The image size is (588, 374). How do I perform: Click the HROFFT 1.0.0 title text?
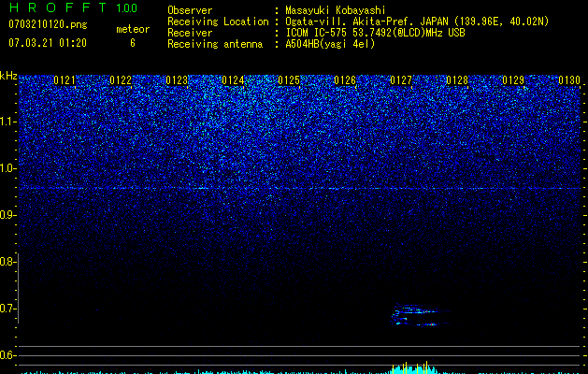point(73,7)
